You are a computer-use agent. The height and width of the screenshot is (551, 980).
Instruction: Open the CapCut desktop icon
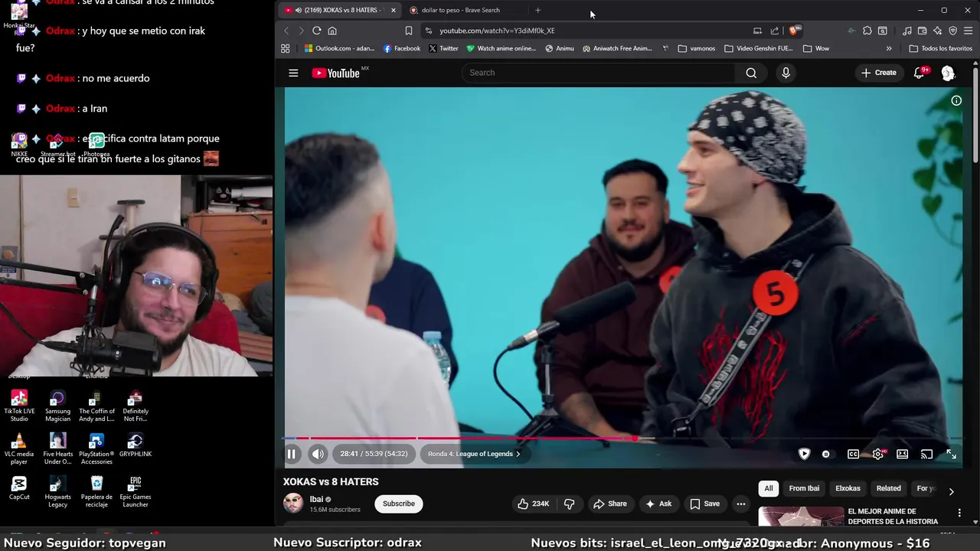coord(19,487)
